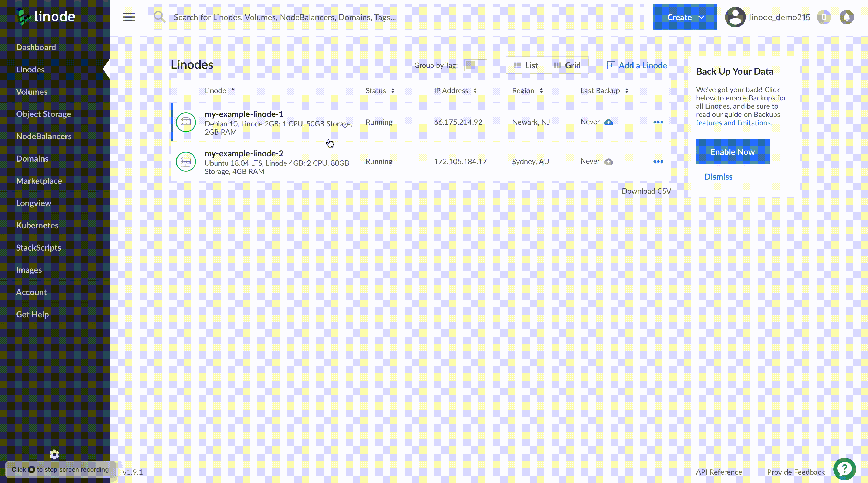Click the my-example-linode-2 server status icon

click(x=186, y=162)
